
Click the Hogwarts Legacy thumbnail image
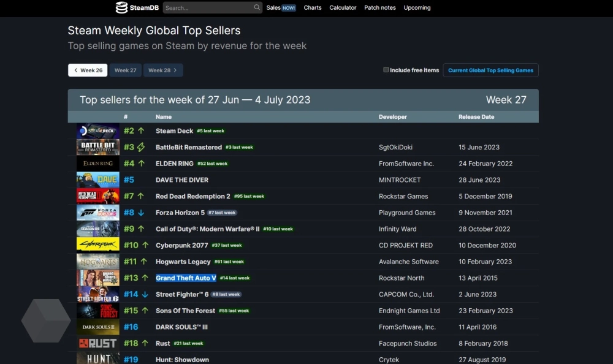point(97,262)
